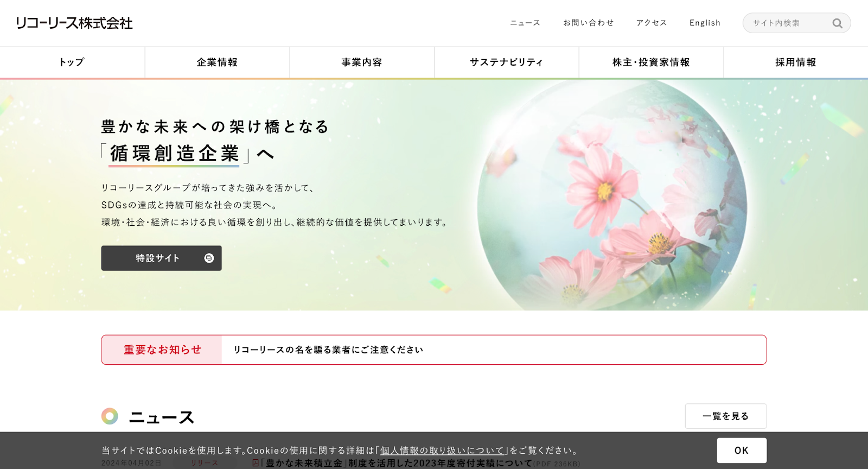
Task: Click the search magnifier icon
Action: pos(837,23)
